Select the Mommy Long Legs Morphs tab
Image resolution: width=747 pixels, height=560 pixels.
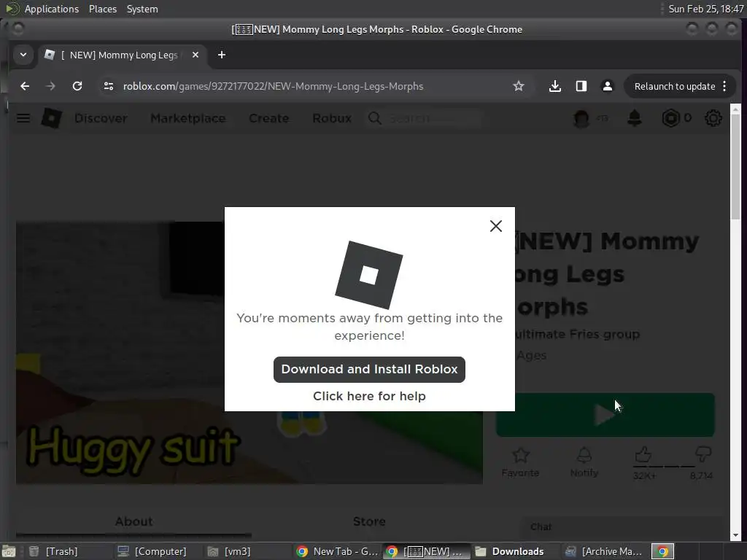[x=122, y=55]
